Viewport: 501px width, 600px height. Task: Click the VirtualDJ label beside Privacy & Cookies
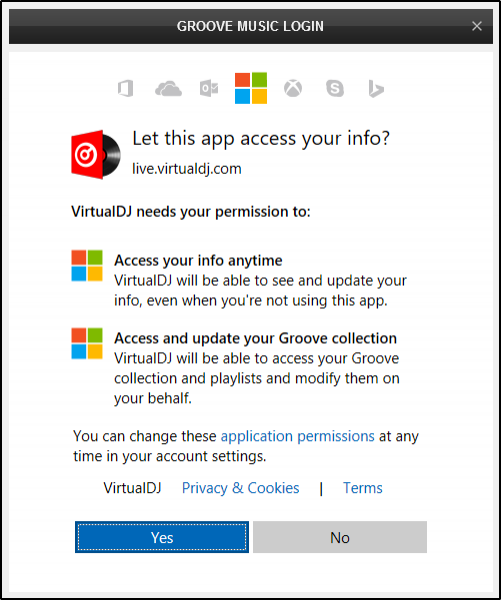[x=132, y=488]
